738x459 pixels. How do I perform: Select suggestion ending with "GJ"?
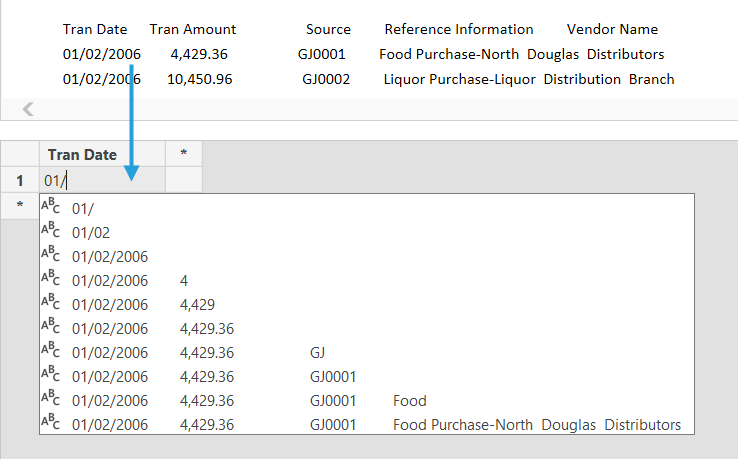(x=318, y=352)
